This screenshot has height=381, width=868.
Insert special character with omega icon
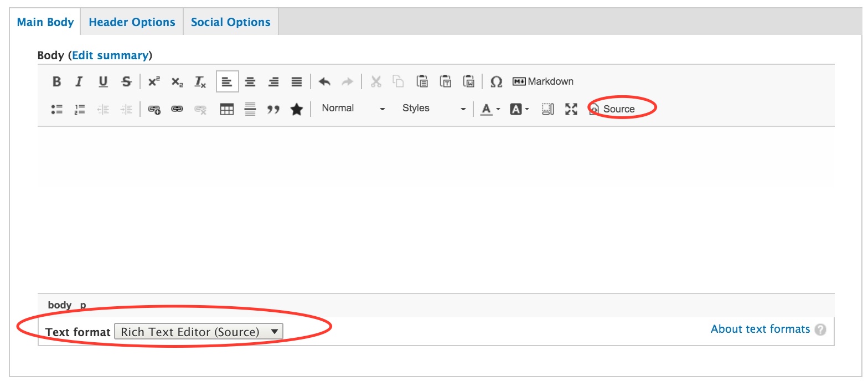[x=496, y=82]
